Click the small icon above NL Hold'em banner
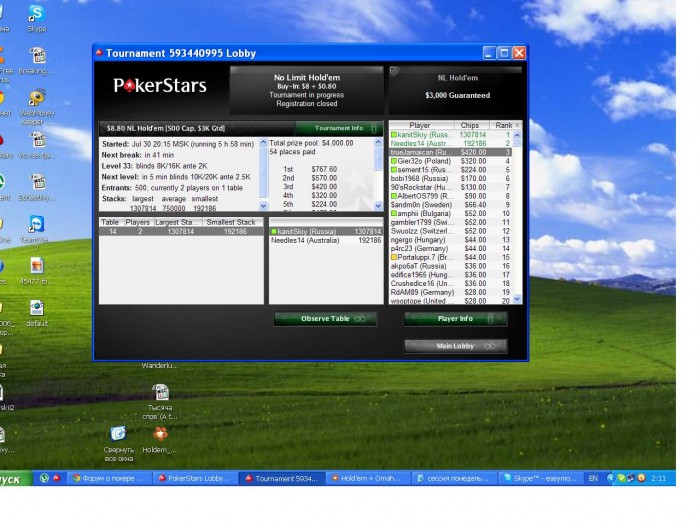This screenshot has width=700, height=525. coord(394,71)
